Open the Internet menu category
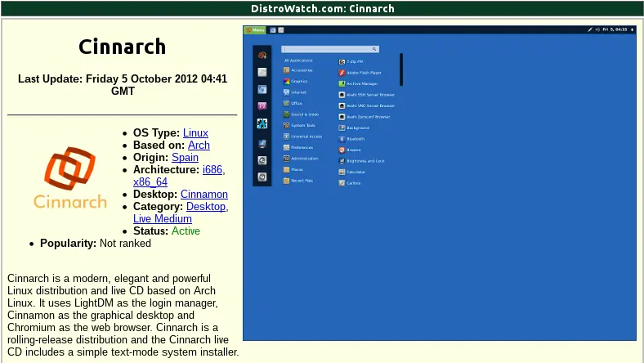Screen dimensions: 644x363 click(295, 92)
